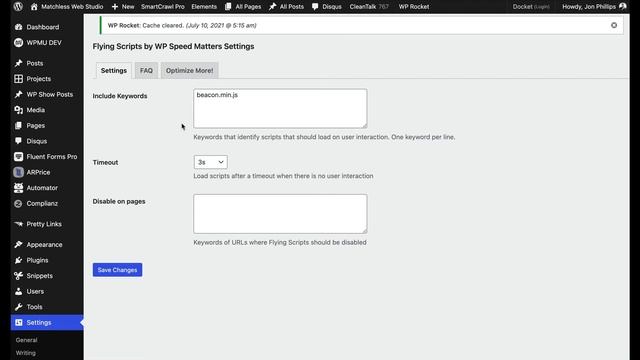Click the Dashboard gauge icon
This screenshot has width=640, height=360.
18,27
